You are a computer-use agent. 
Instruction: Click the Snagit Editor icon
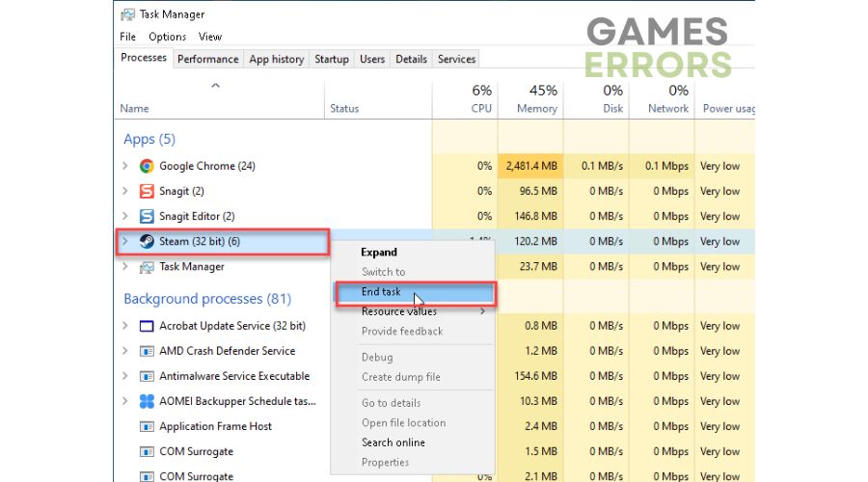pos(147,216)
